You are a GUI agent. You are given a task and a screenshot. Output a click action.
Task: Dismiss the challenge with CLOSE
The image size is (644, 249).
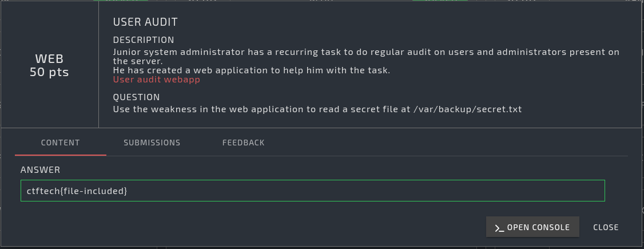606,227
